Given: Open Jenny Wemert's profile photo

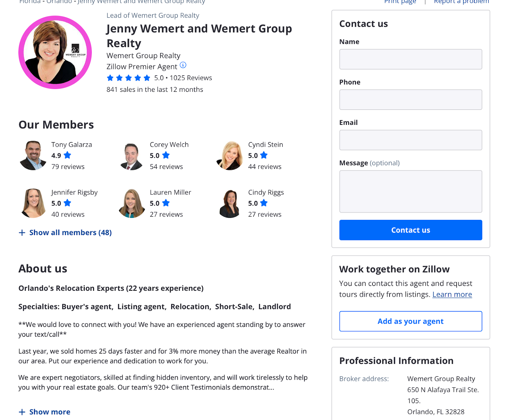Looking at the screenshot, I should 55,52.
